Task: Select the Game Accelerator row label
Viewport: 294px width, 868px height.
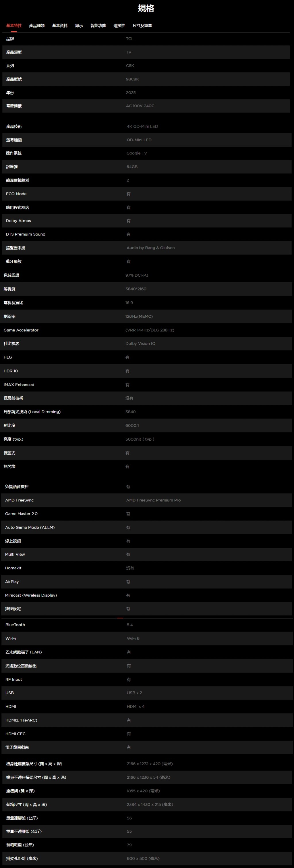Action: tap(21, 330)
